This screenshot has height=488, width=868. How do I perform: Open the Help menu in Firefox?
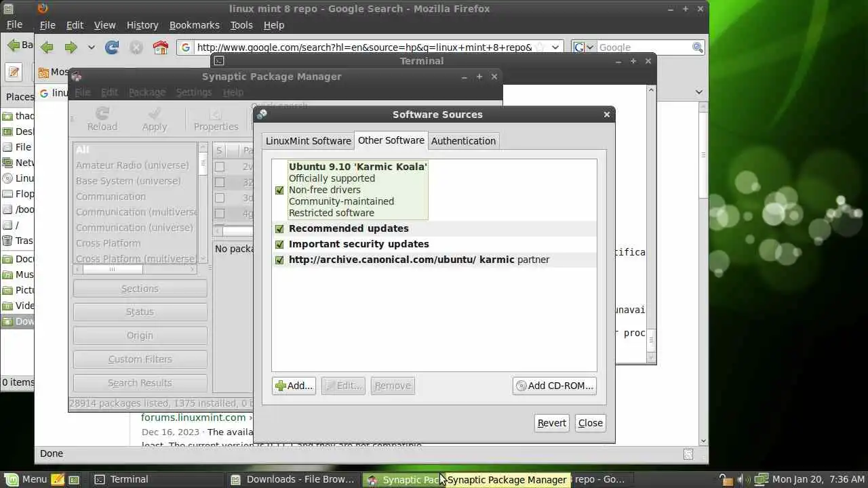click(x=274, y=25)
